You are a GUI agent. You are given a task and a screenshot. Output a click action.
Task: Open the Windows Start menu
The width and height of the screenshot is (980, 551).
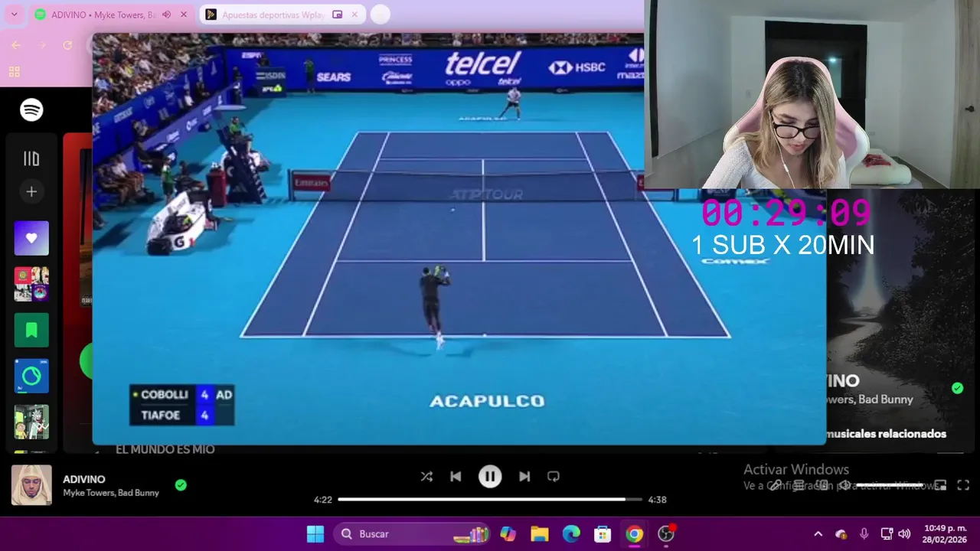(x=315, y=534)
